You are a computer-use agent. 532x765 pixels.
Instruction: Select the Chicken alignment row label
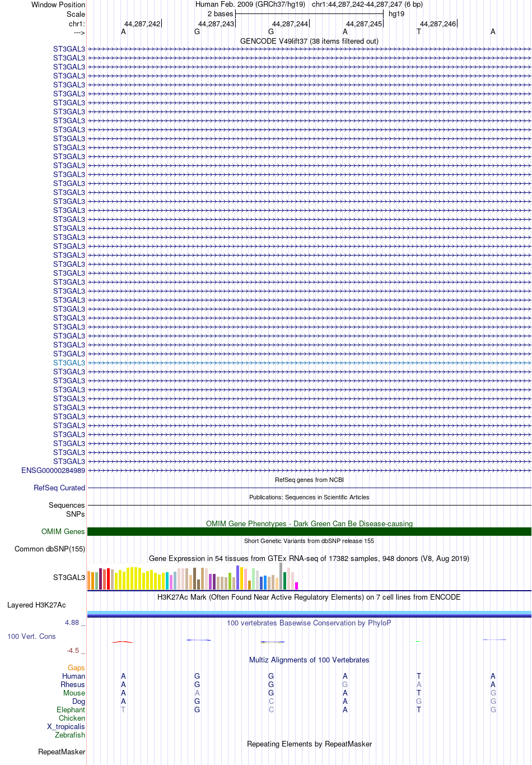pos(72,718)
